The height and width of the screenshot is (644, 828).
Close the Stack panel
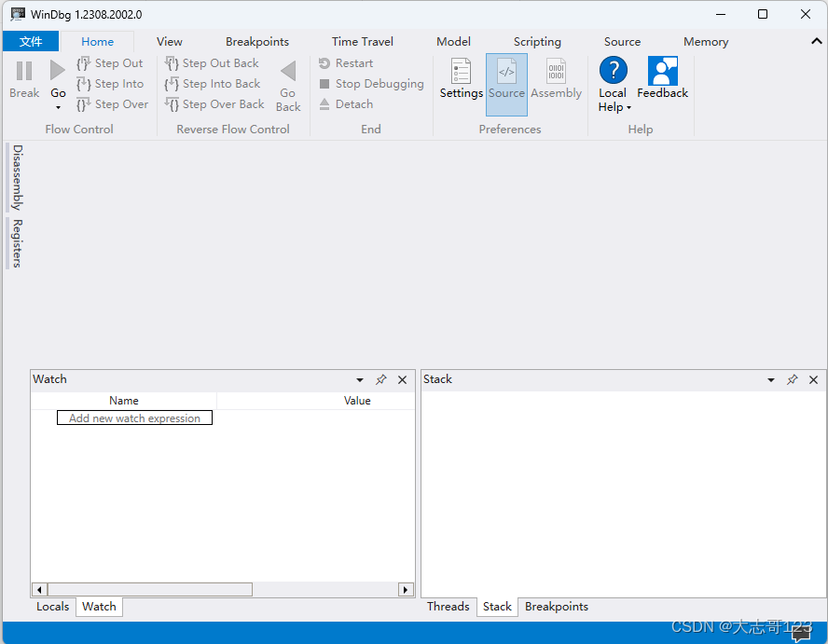click(814, 380)
